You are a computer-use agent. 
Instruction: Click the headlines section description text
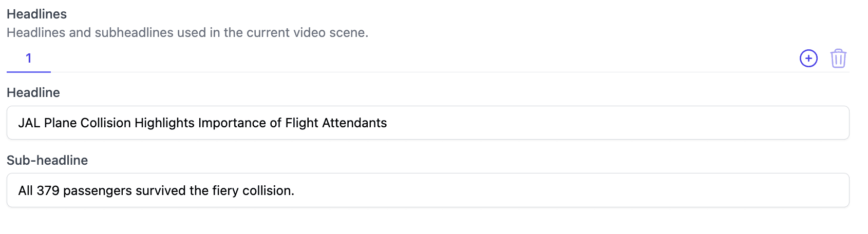pyautogui.click(x=187, y=33)
